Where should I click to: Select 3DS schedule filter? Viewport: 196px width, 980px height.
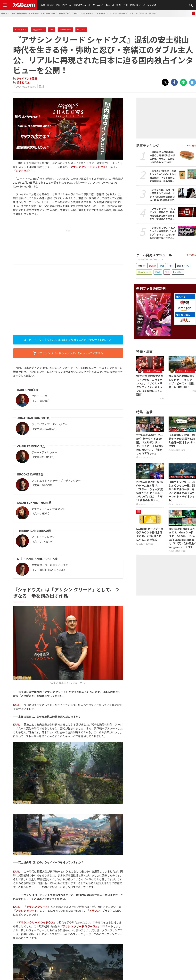coord(167,272)
